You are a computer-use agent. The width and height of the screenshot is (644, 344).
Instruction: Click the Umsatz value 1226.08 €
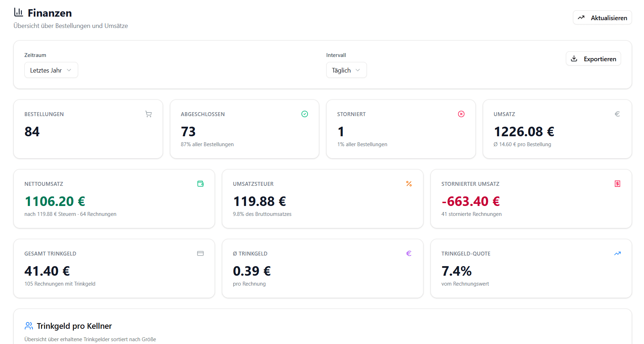[x=524, y=132]
